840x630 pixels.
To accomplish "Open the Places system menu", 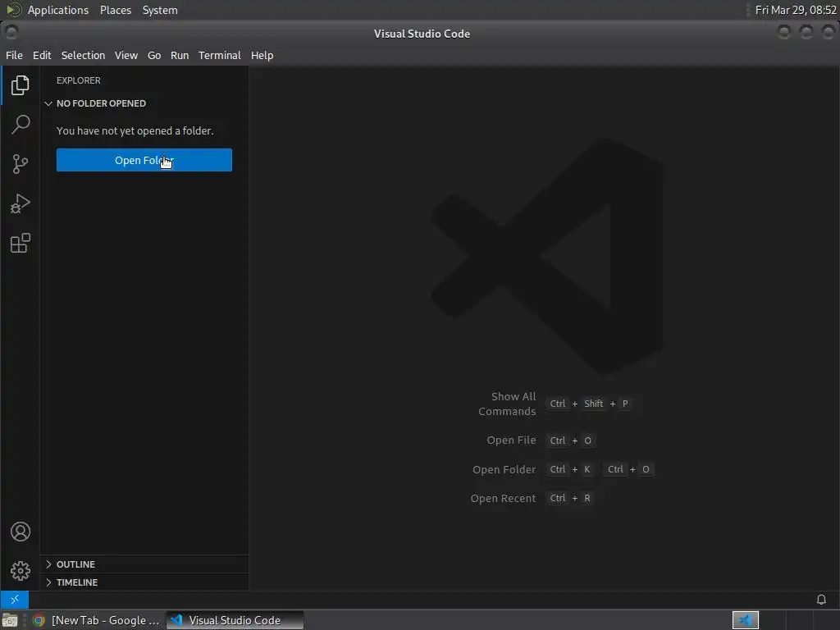I will [116, 10].
